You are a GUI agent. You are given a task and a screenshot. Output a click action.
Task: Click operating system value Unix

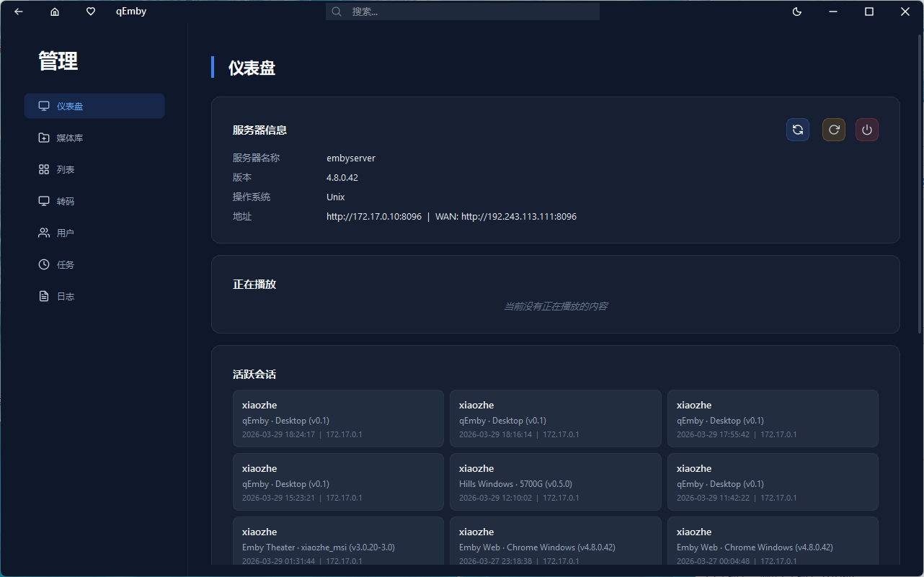click(336, 197)
